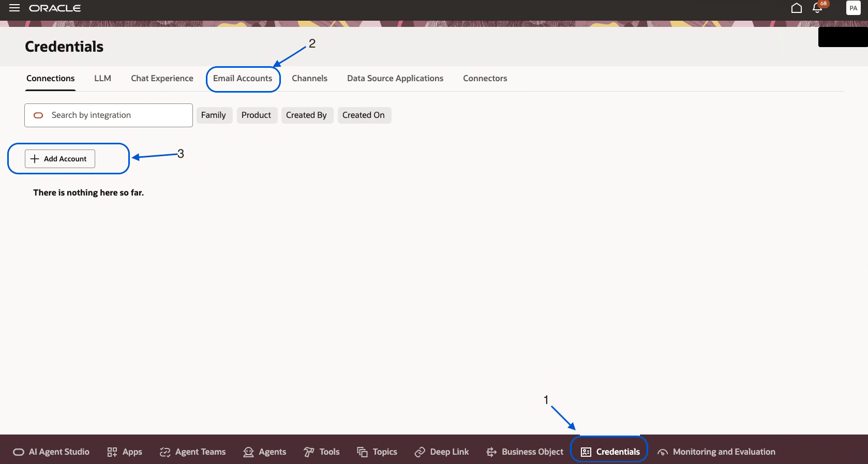
Task: Click the Credentials card icon
Action: click(586, 452)
